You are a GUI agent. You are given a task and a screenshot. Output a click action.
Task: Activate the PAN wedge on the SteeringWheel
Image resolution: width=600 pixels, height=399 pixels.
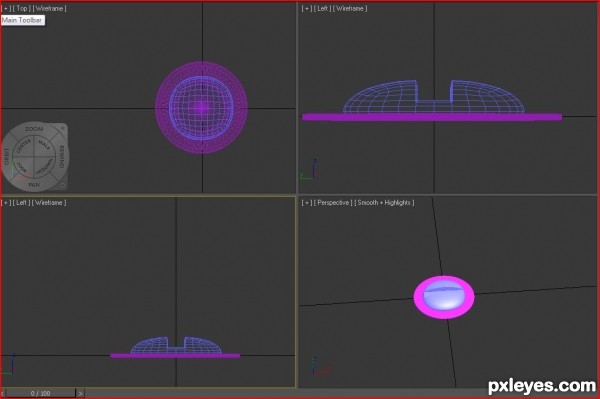pyautogui.click(x=34, y=185)
